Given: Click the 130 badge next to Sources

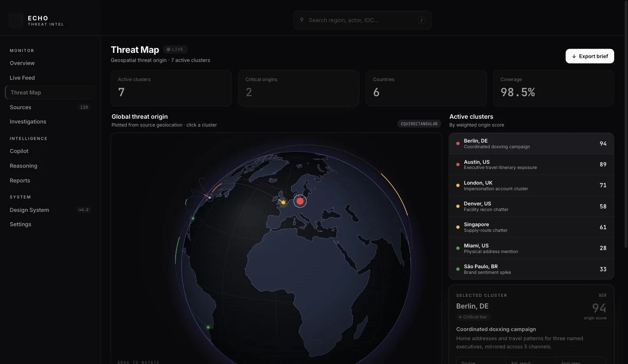Looking at the screenshot, I should (84, 107).
